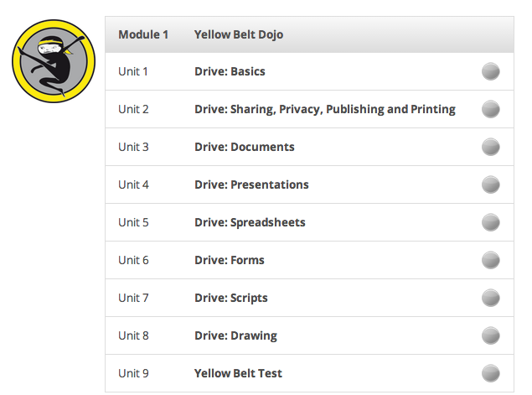
Task: Go to the Drive: Documents lesson
Action: pos(245,147)
